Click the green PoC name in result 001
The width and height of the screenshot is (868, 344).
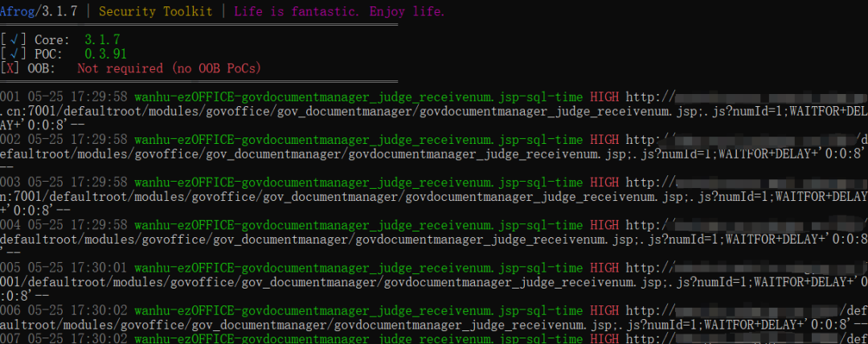[x=358, y=97]
